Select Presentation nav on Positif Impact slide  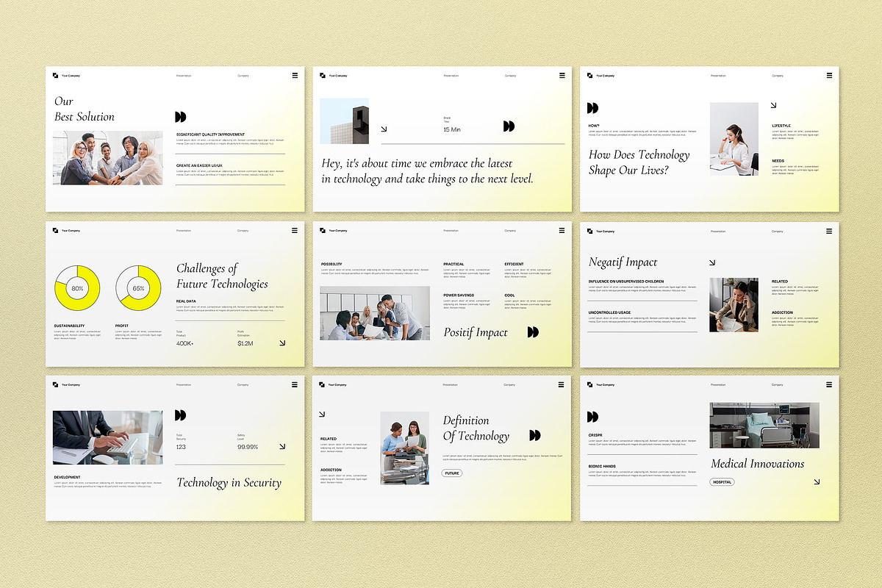(x=451, y=231)
